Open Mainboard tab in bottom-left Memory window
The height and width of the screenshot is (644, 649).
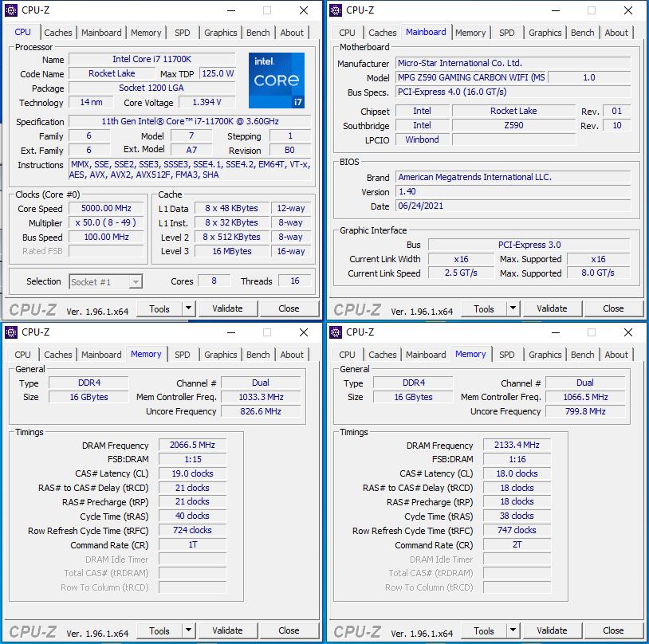[x=101, y=355]
